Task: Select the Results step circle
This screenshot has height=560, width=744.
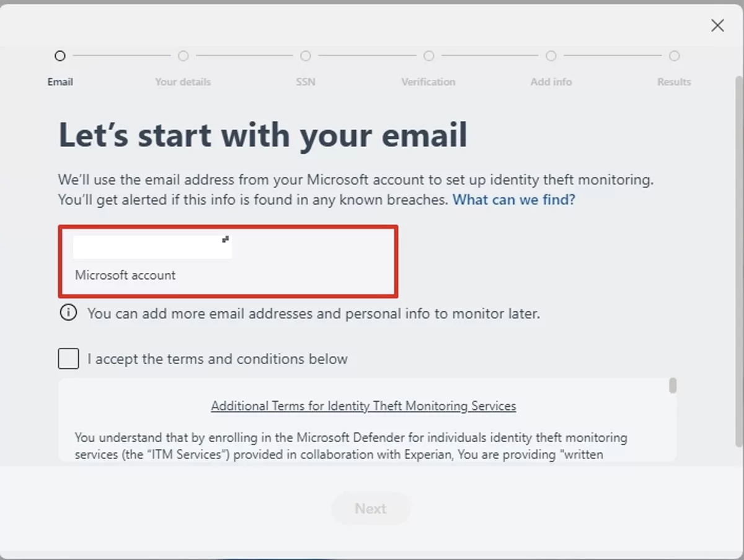Action: point(674,56)
